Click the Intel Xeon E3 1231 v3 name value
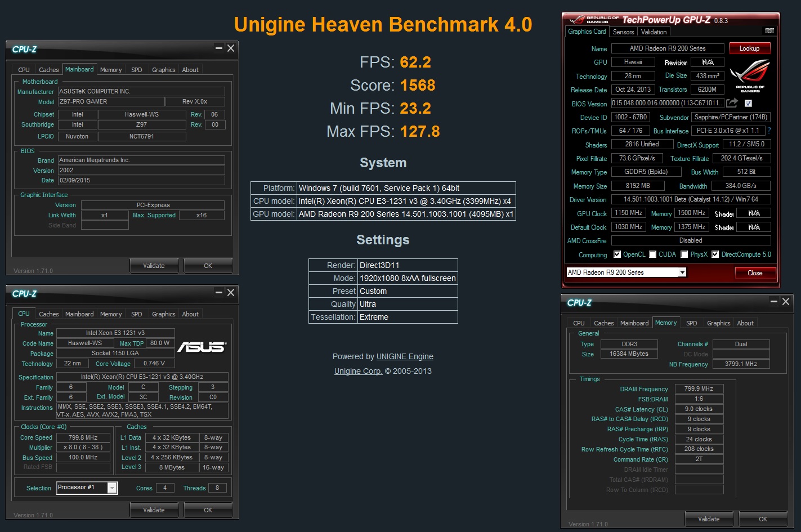 pyautogui.click(x=115, y=333)
